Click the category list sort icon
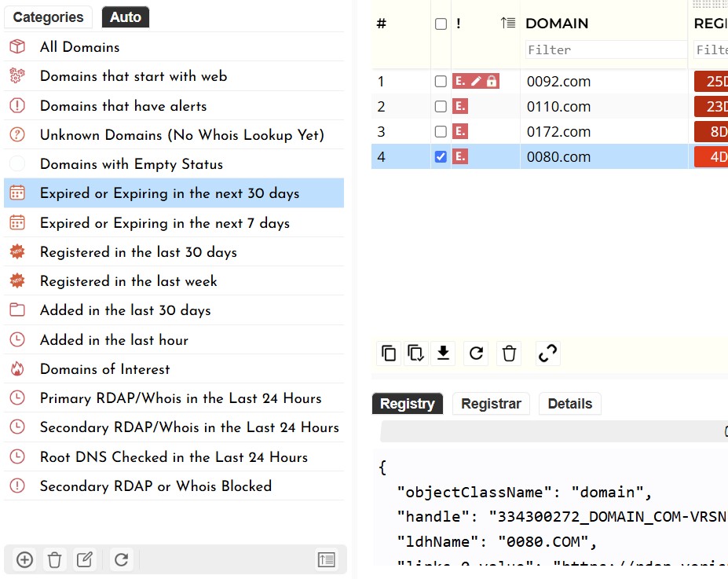The height and width of the screenshot is (579, 728). pyautogui.click(x=327, y=559)
